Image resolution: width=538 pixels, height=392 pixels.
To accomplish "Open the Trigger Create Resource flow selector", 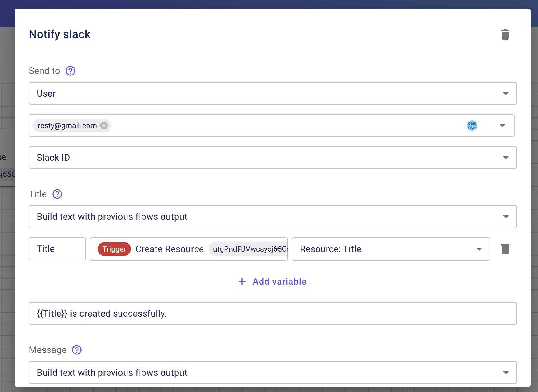I will (189, 249).
